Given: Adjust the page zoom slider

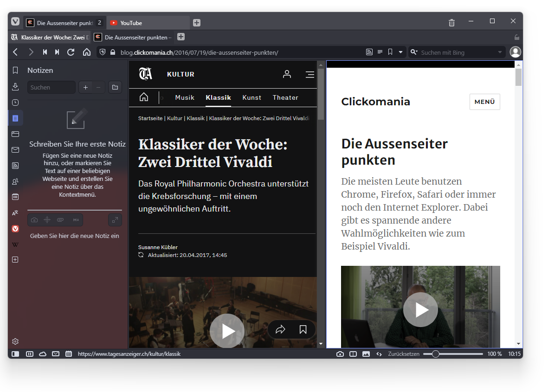Looking at the screenshot, I should point(435,354).
